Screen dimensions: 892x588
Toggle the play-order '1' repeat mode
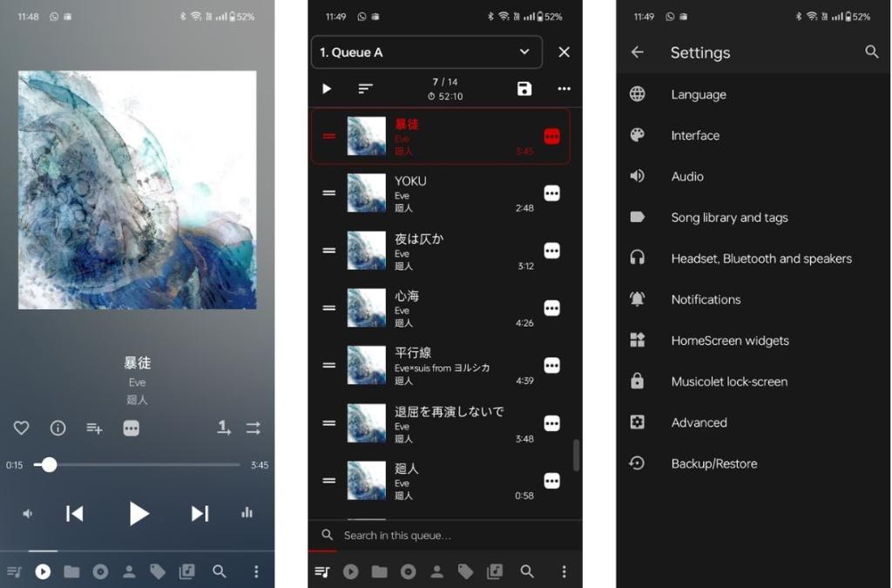(223, 428)
